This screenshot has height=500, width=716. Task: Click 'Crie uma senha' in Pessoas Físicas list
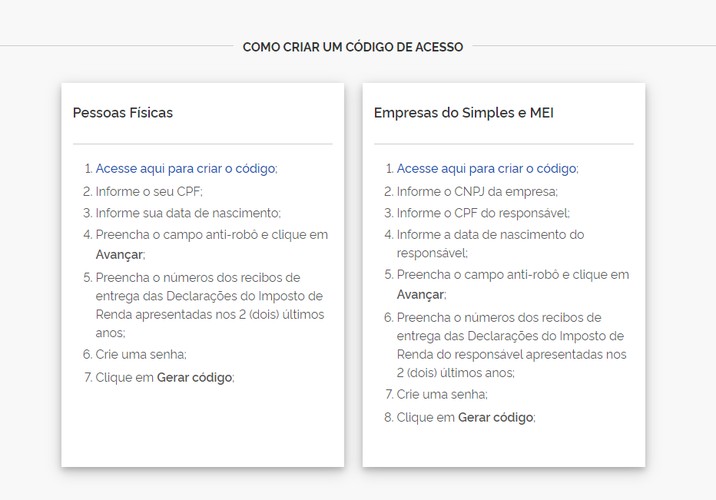pos(141,354)
